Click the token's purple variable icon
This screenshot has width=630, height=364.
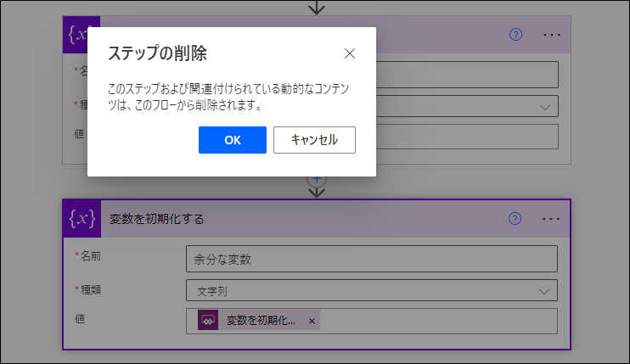click(208, 320)
